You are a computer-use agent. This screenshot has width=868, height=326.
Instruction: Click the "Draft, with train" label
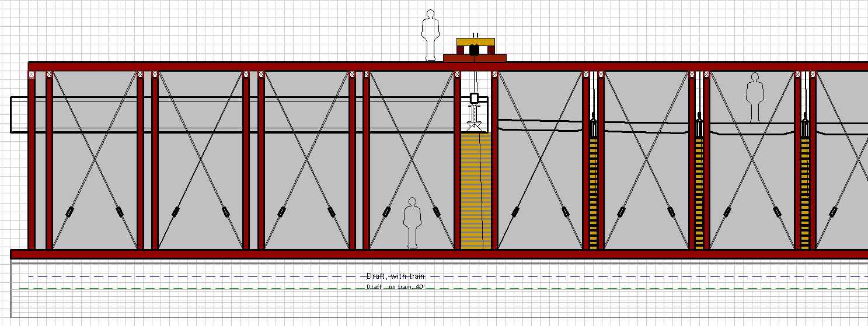(395, 276)
